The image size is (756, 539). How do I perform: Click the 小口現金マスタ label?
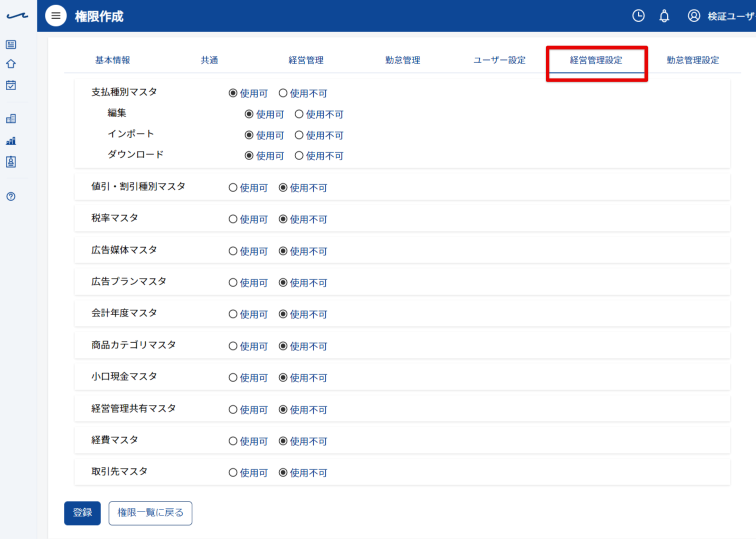[124, 376]
